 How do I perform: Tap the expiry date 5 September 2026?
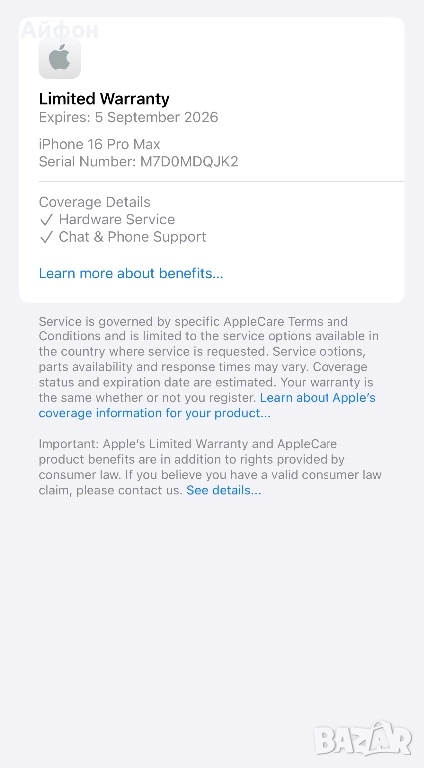pos(157,118)
